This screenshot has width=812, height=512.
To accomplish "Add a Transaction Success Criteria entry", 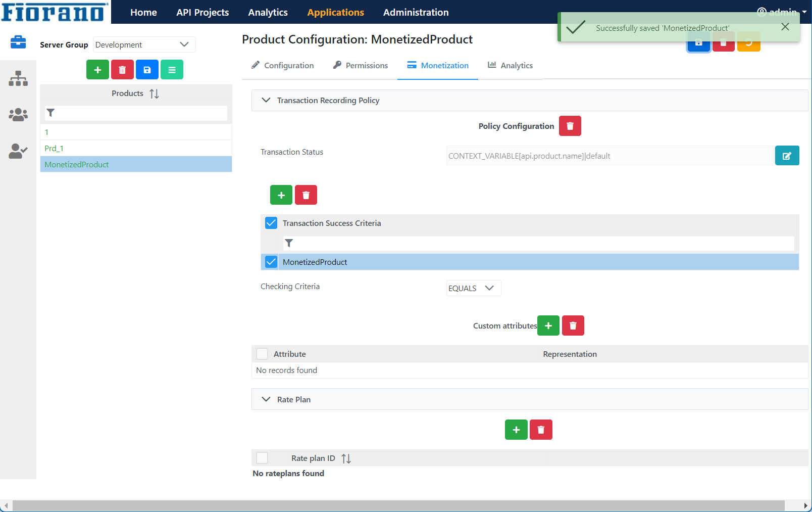I will (x=281, y=195).
